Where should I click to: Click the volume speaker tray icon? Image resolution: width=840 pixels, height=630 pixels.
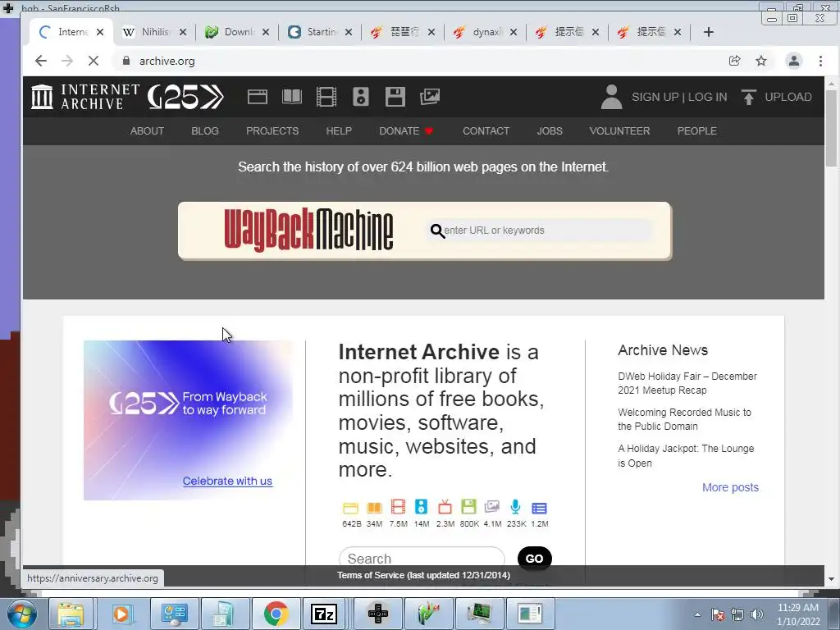click(x=757, y=614)
